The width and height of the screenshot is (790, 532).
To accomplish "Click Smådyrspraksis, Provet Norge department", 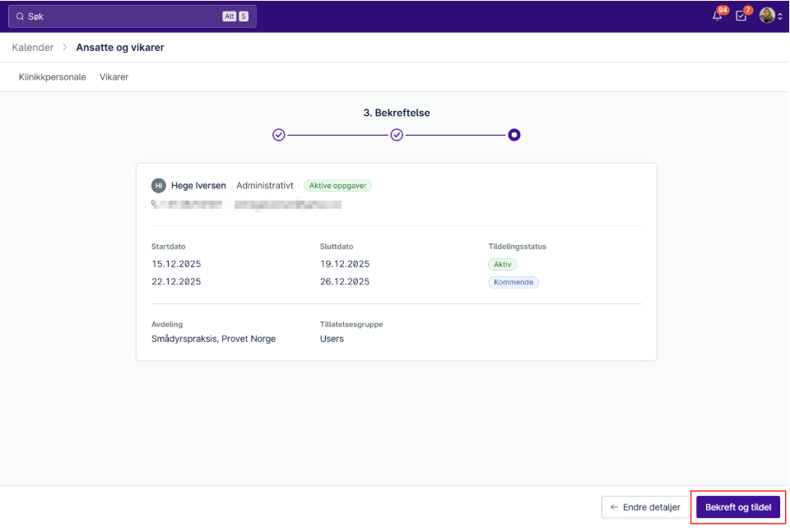I will [214, 339].
